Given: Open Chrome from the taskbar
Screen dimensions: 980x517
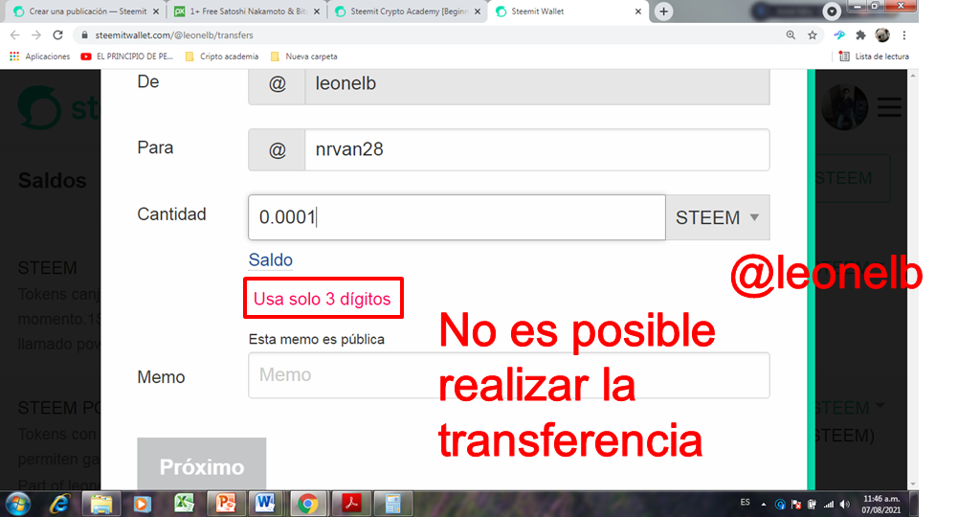Looking at the screenshot, I should click(307, 504).
